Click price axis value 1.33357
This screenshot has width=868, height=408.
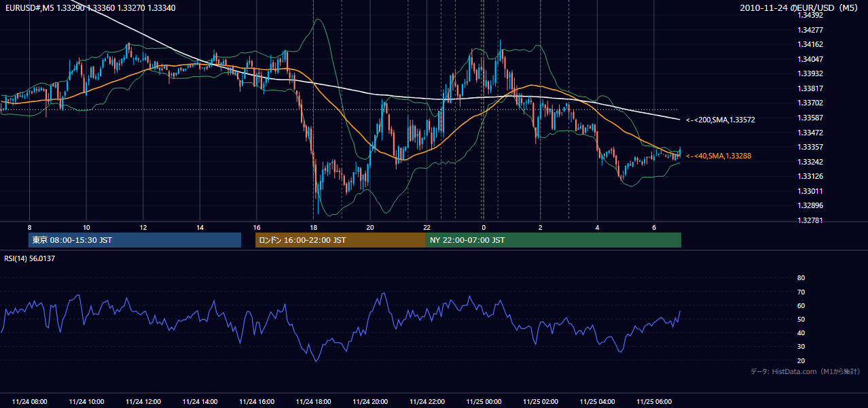(811, 147)
